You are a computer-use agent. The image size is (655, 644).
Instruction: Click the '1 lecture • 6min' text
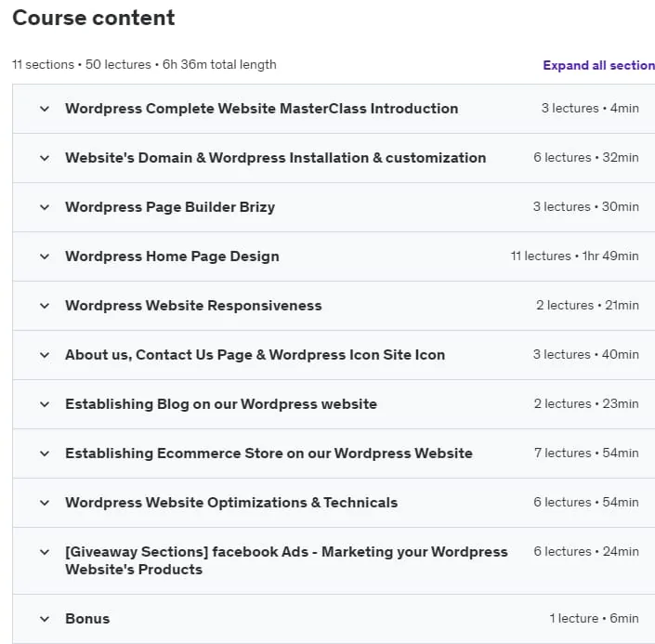coord(594,619)
